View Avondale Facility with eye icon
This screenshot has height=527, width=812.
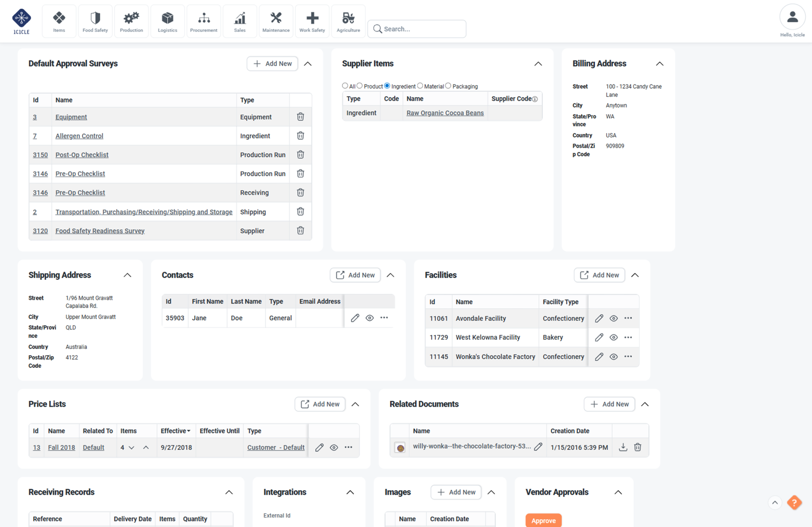613,318
